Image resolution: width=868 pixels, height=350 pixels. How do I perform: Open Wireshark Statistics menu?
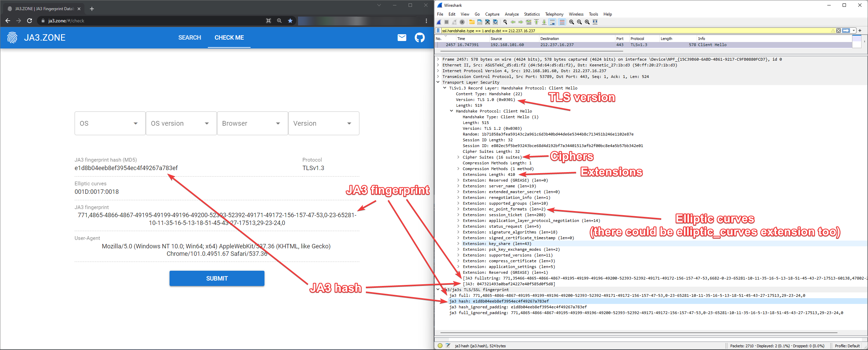point(532,14)
